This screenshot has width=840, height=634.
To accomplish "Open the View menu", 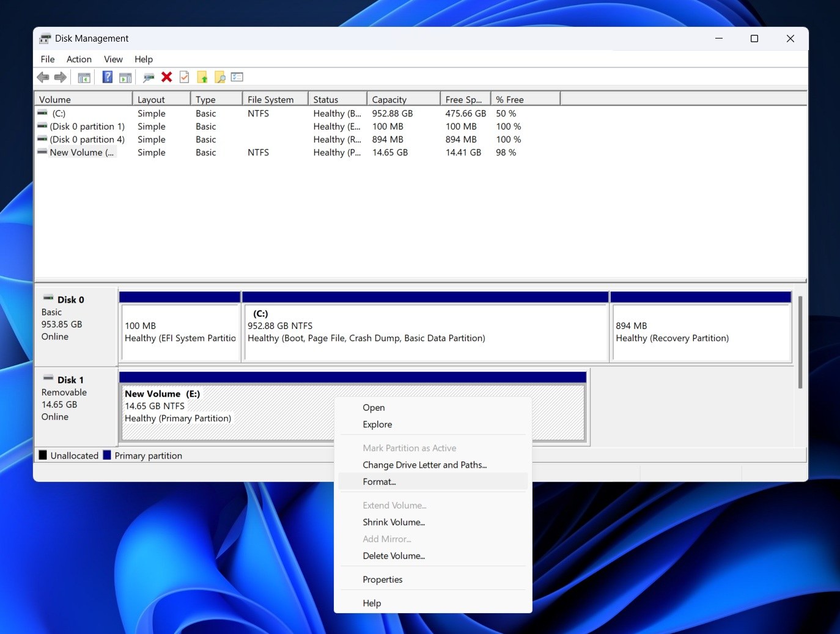I will coord(113,59).
